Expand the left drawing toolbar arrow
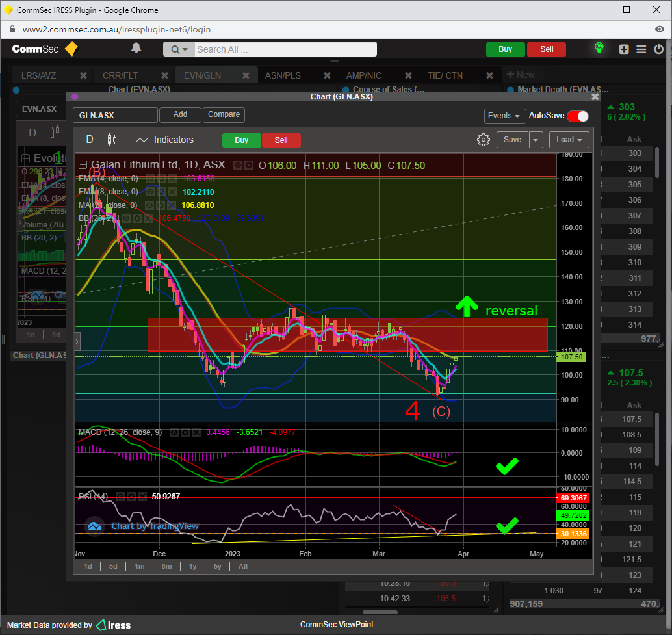Image resolution: width=672 pixels, height=635 pixels. (x=77, y=341)
